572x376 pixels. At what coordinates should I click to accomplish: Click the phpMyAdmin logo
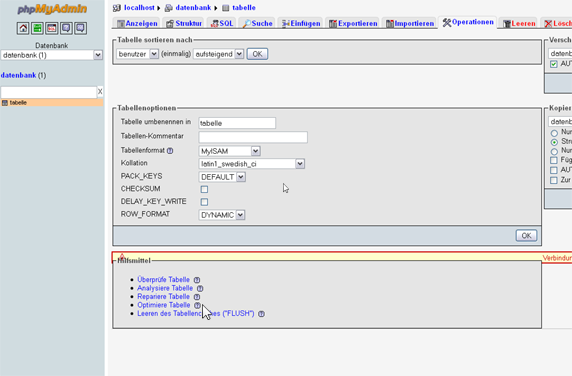click(x=52, y=9)
